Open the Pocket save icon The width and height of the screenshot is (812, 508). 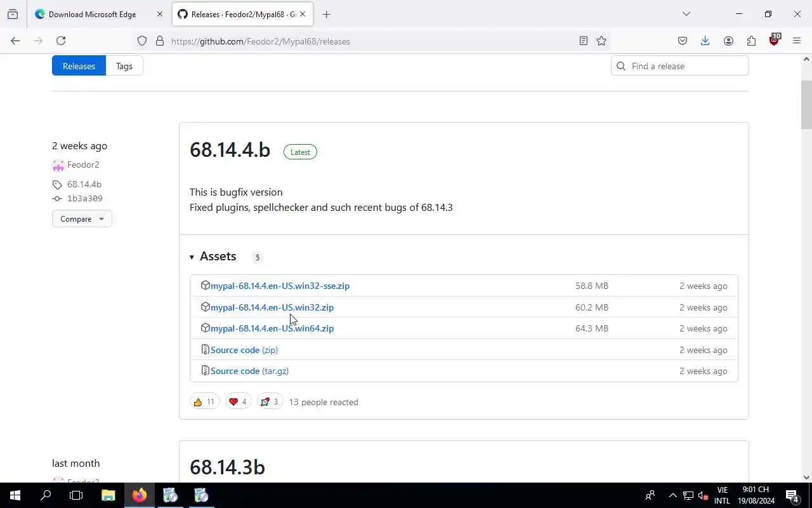pyautogui.click(x=683, y=41)
